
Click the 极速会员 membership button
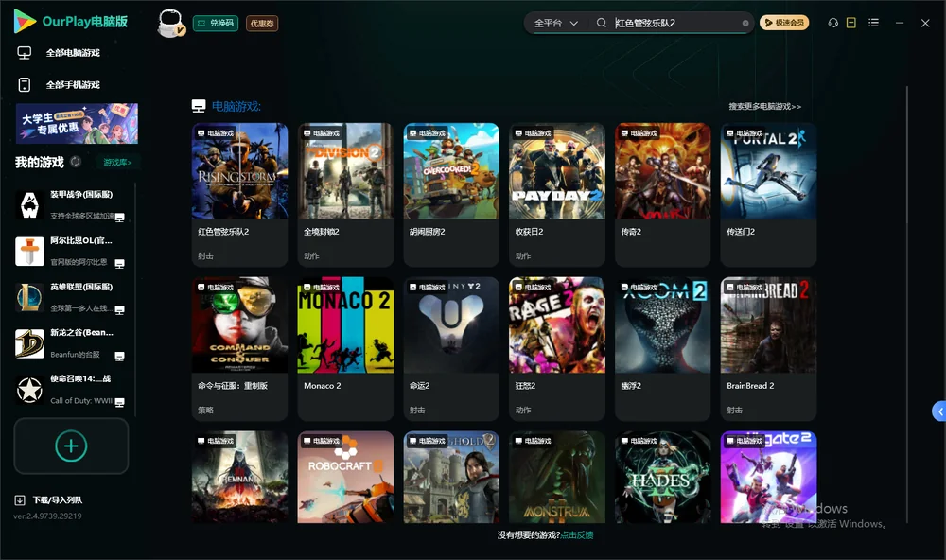pos(784,23)
